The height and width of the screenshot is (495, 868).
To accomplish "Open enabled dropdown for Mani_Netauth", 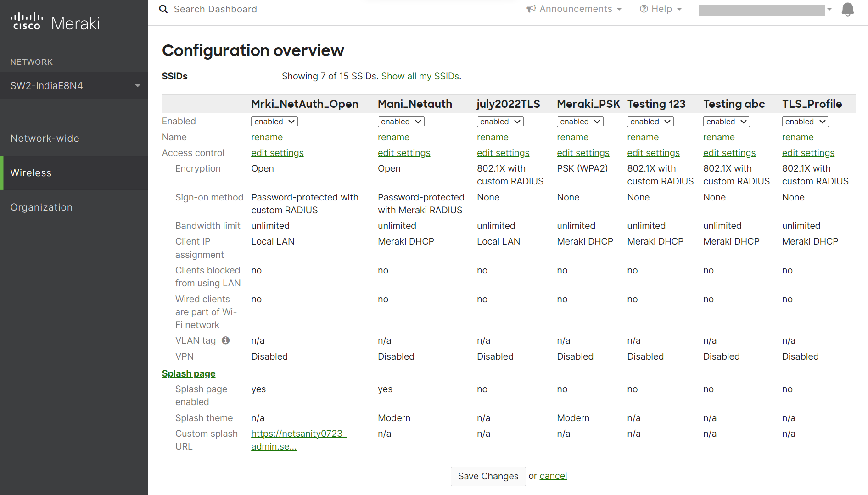I will click(x=401, y=122).
